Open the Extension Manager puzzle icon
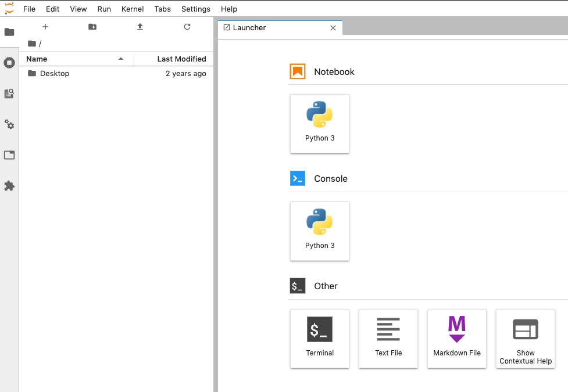 9,186
